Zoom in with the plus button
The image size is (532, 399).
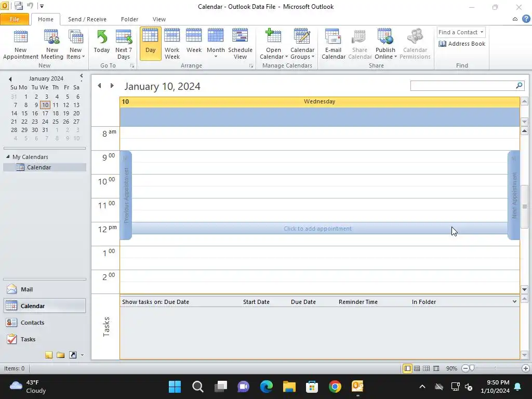tap(526, 368)
